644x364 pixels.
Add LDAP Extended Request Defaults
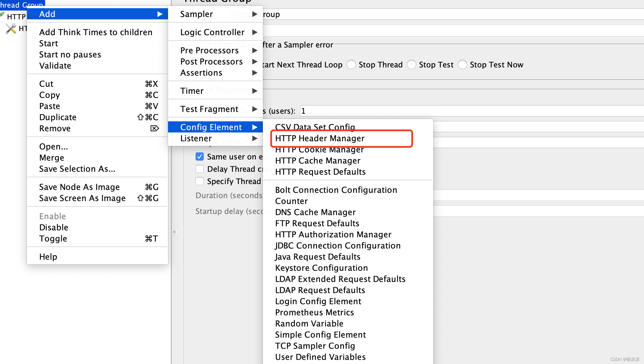348,279
